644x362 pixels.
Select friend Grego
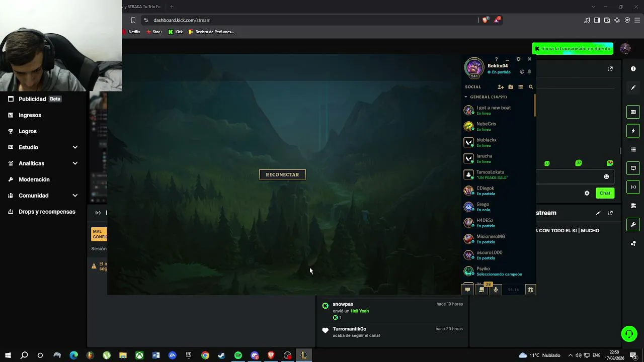tap(498, 207)
